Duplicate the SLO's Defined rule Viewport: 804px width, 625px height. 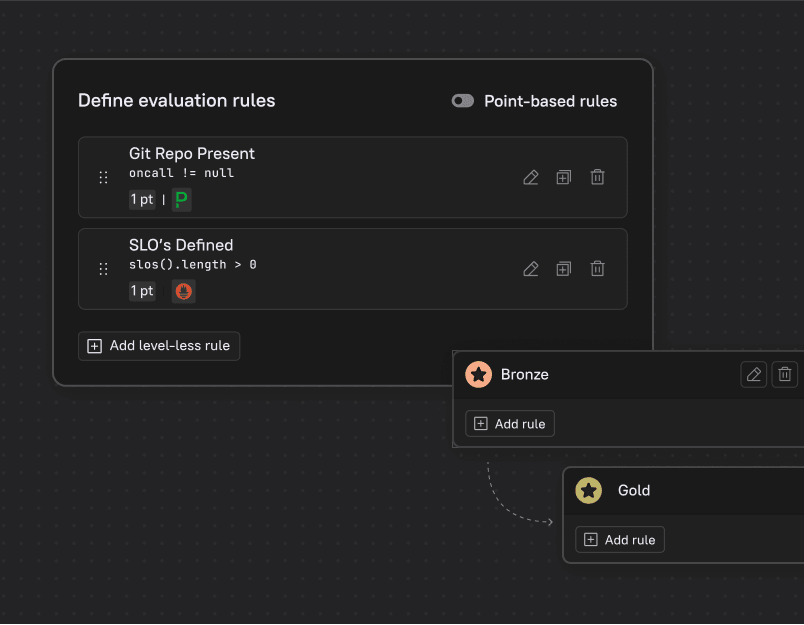coord(564,269)
